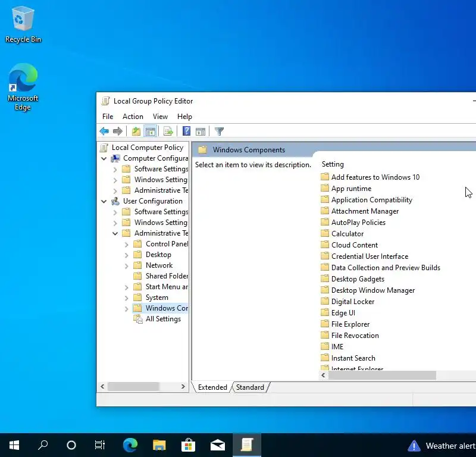
Task: Expand the Network tree node
Action: (x=127, y=266)
